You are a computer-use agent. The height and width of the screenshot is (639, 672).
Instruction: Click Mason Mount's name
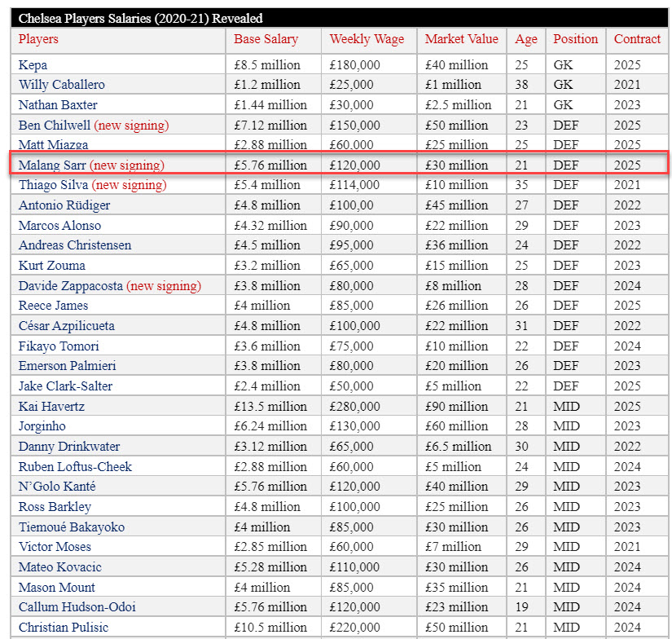(x=56, y=587)
